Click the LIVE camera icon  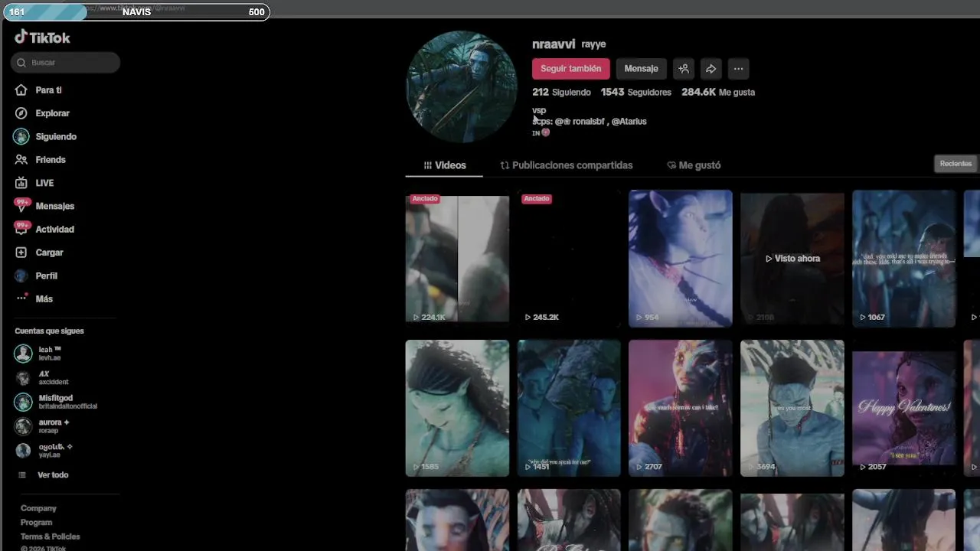21,183
